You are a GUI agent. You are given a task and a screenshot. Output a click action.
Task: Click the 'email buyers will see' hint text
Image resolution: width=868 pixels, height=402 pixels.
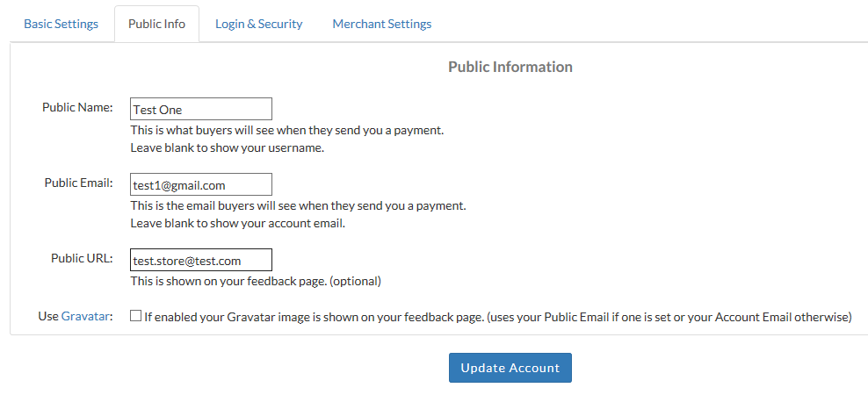point(297,205)
